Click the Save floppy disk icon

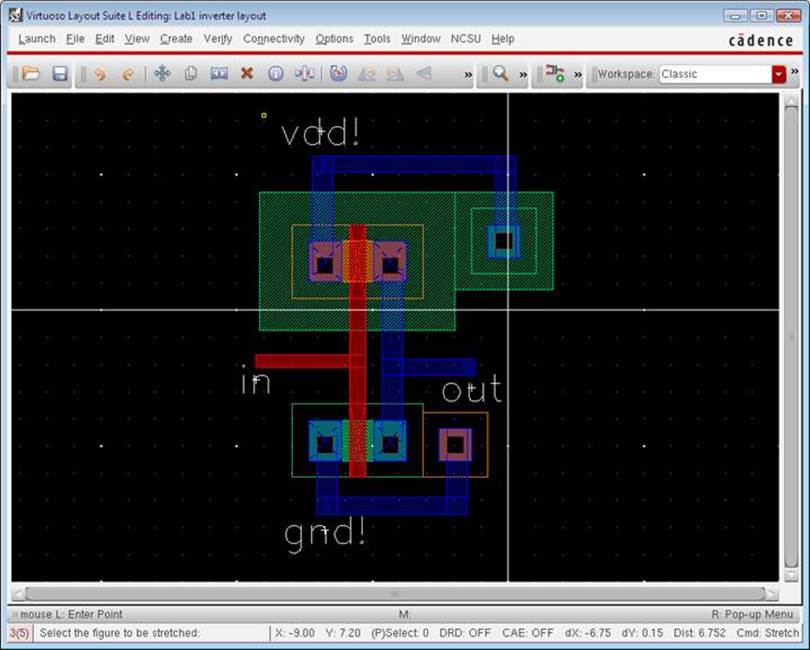[x=60, y=74]
